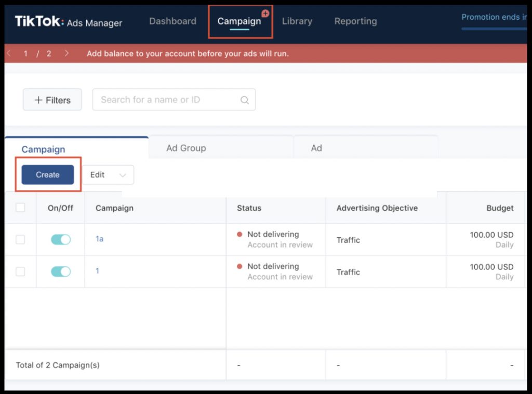Open campaign 1a link
The image size is (532, 394).
[x=99, y=239]
